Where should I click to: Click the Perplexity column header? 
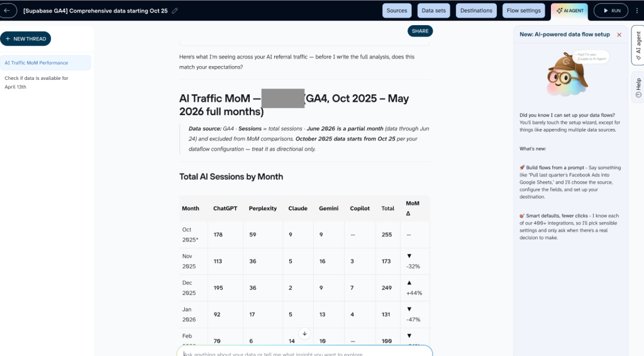coord(263,208)
